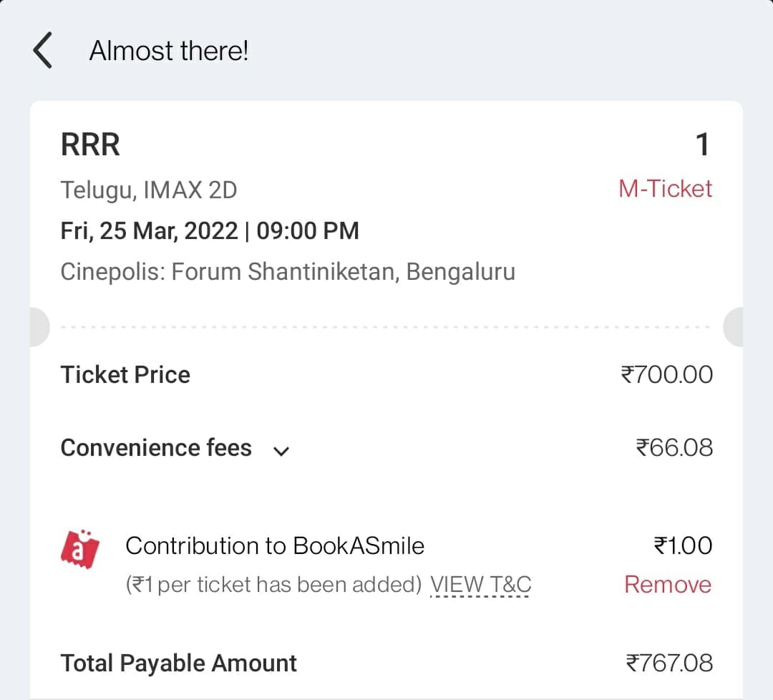Click the Ticket Price label
Viewport: 773px width, 700px height.
pos(125,374)
